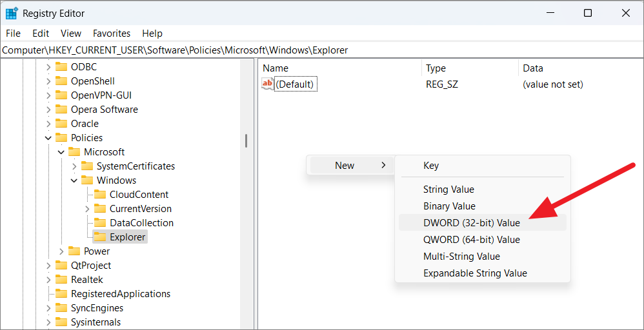Open the Favorites menu
Image resolution: width=644 pixels, height=330 pixels.
click(112, 34)
